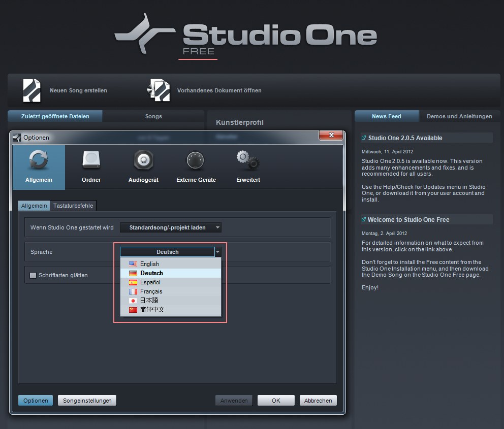The height and width of the screenshot is (429, 504).
Task: Click the Chinese flag in language list
Action: pos(133,310)
